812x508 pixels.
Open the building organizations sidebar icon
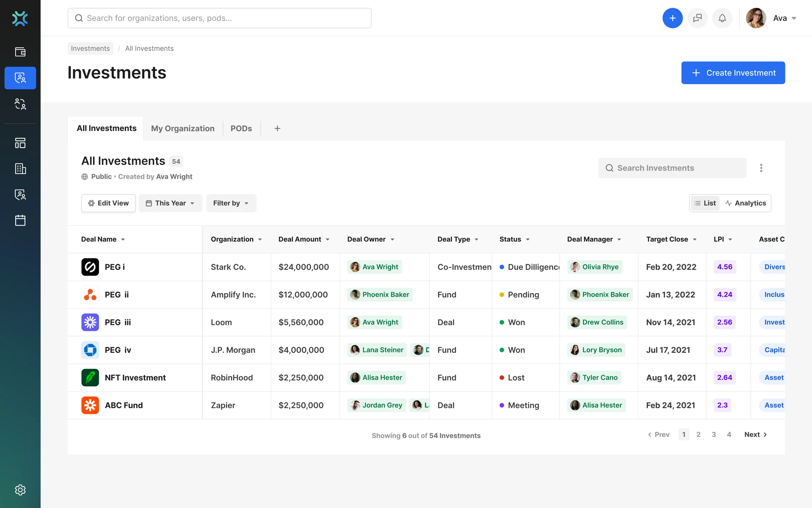[20, 169]
